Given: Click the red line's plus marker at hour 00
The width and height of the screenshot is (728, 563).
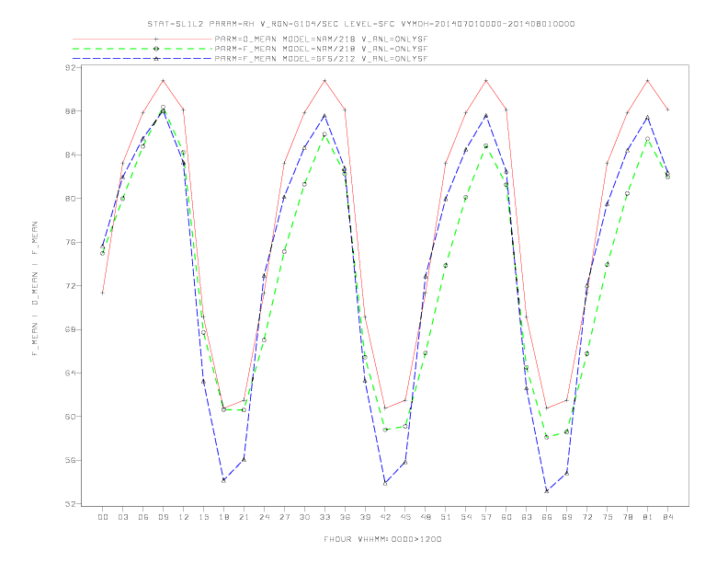Looking at the screenshot, I should point(103,293).
